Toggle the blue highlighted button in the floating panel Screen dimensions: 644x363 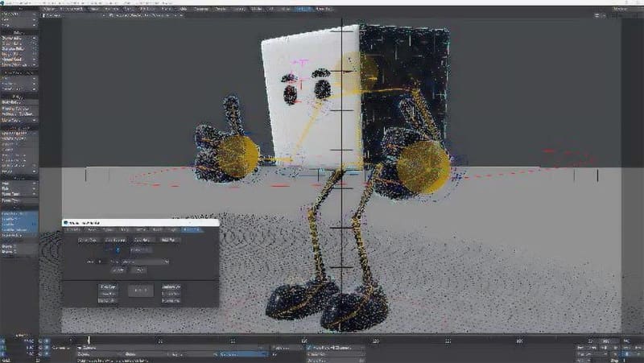point(116,250)
